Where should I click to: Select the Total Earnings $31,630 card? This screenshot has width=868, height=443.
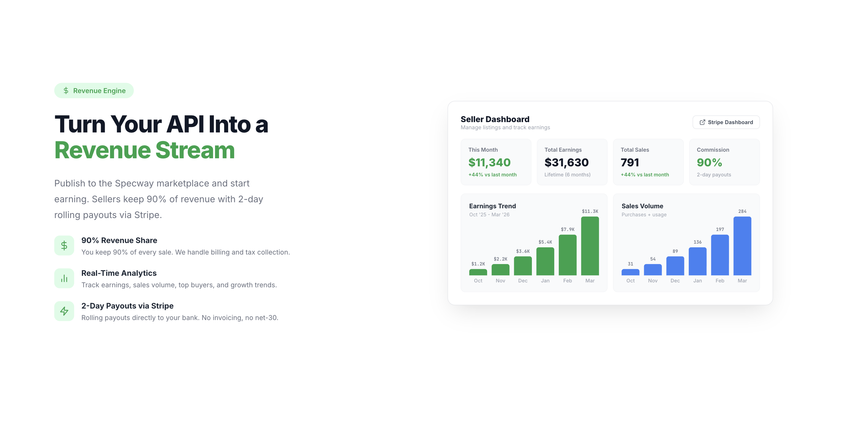(x=572, y=162)
